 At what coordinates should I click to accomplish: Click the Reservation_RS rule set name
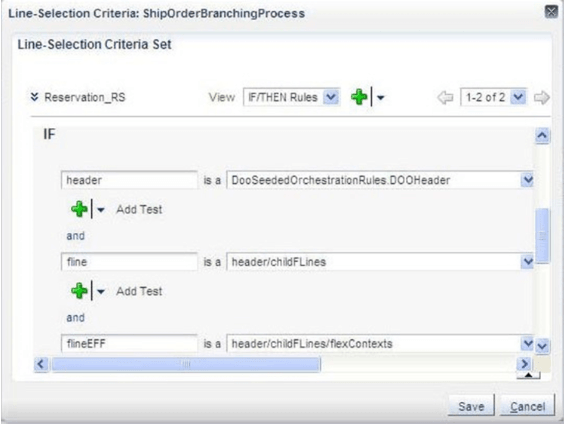(x=85, y=97)
